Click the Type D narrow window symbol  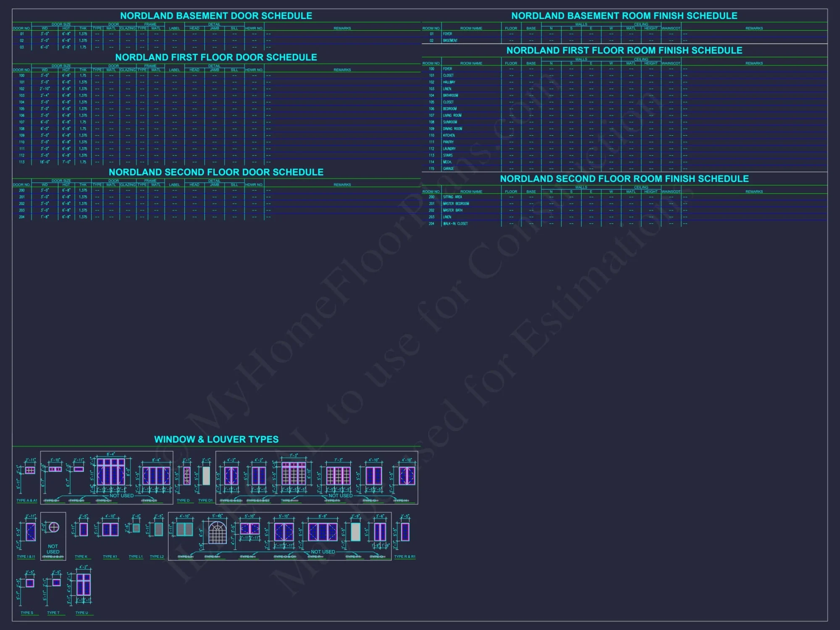(x=187, y=476)
